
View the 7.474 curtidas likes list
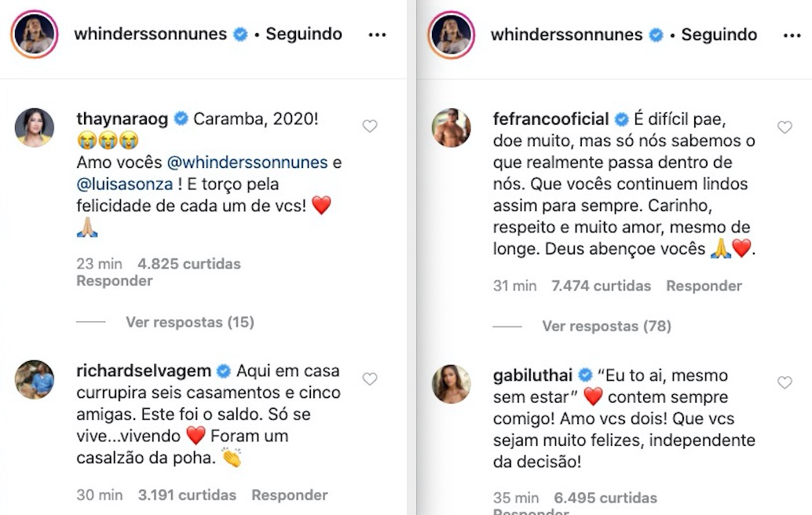tap(602, 286)
